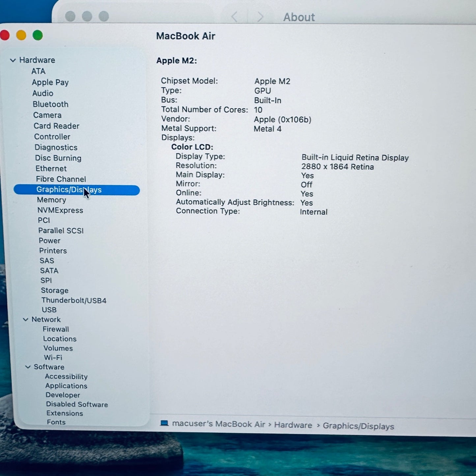
Task: Select NVMExpress in the sidebar
Action: [60, 210]
